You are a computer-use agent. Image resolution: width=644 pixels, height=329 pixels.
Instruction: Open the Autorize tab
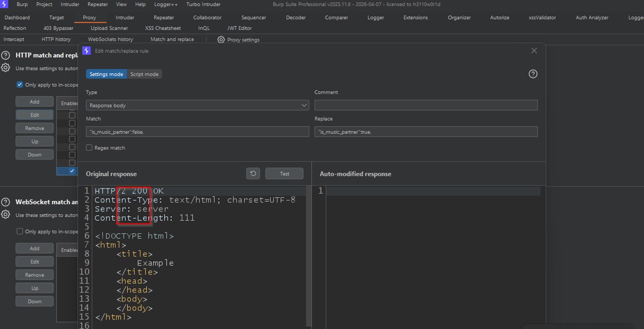500,18
